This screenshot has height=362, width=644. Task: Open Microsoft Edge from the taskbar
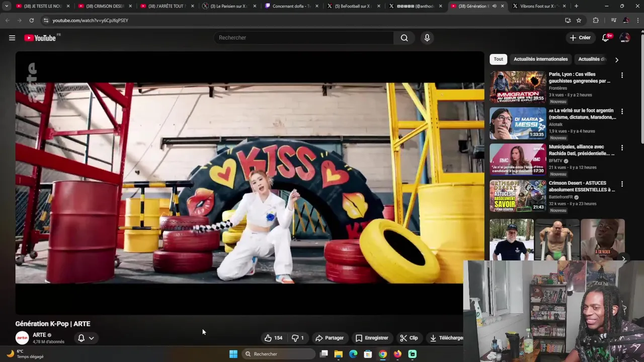[x=353, y=354]
